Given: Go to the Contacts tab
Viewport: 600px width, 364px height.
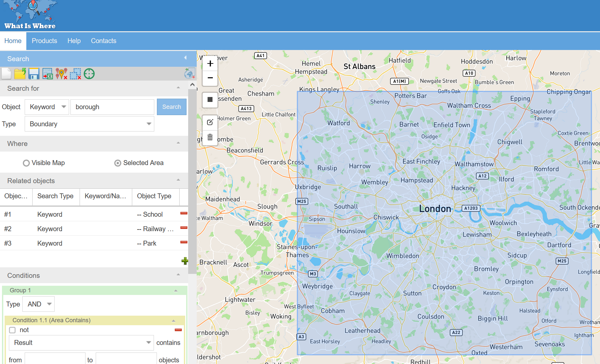Looking at the screenshot, I should click(104, 41).
